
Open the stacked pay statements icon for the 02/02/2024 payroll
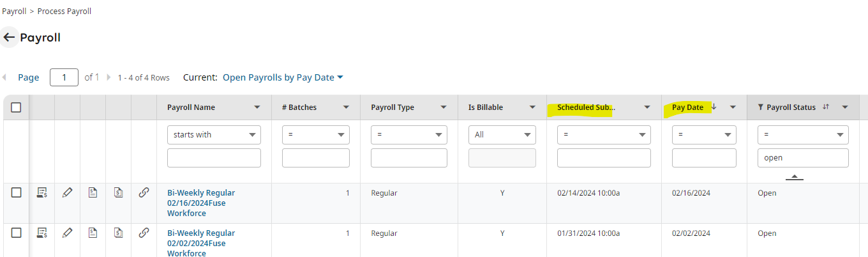[118, 233]
